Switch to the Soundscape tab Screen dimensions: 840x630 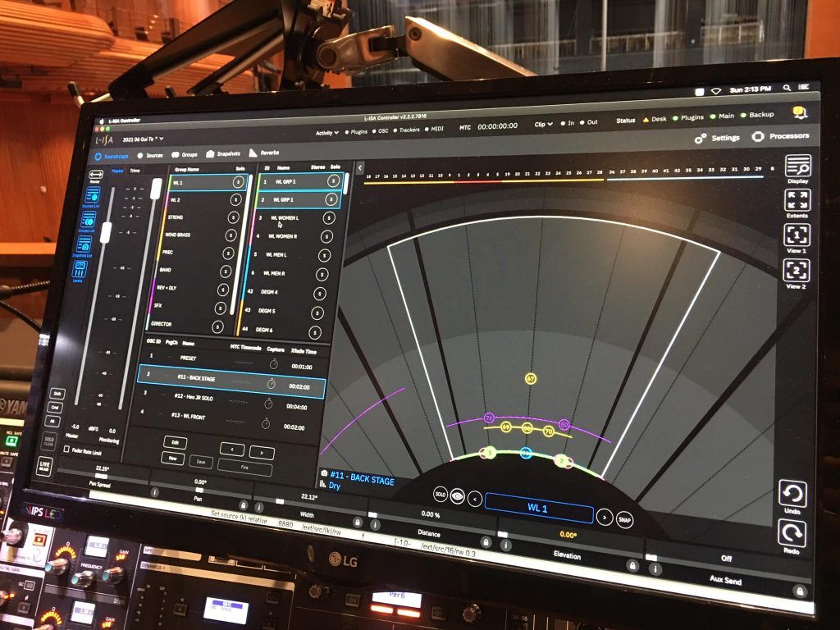click(112, 157)
